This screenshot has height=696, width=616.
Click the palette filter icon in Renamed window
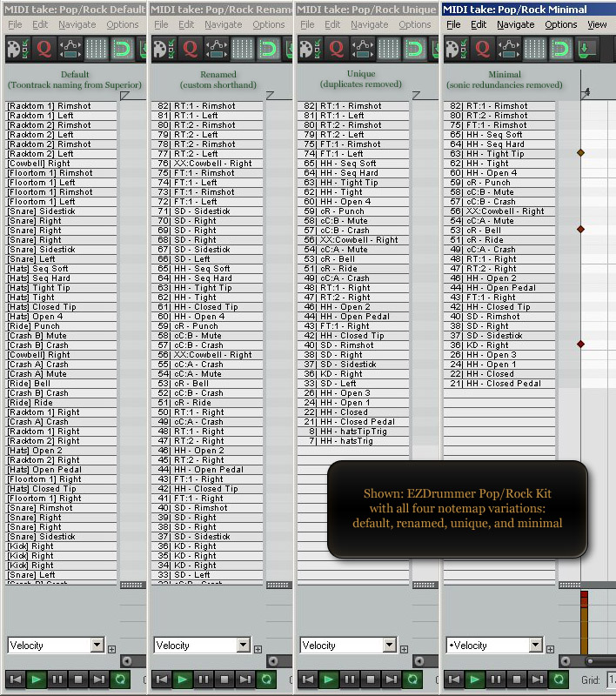[x=164, y=49]
